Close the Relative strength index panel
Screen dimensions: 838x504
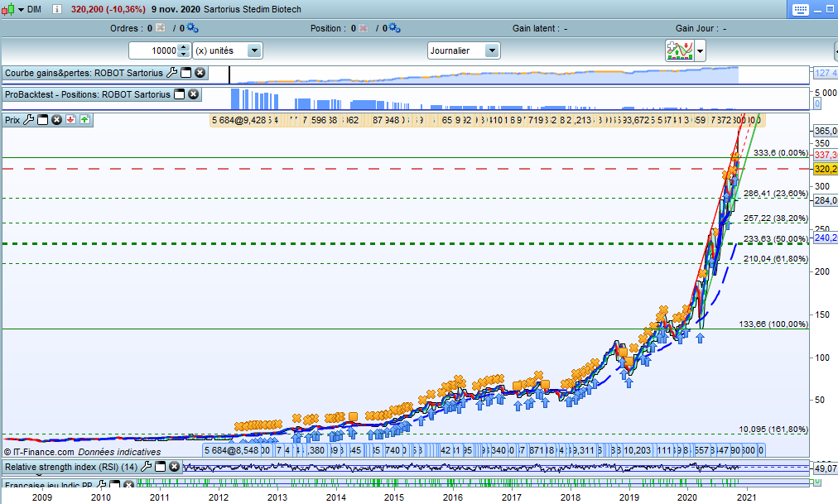pyautogui.click(x=174, y=467)
